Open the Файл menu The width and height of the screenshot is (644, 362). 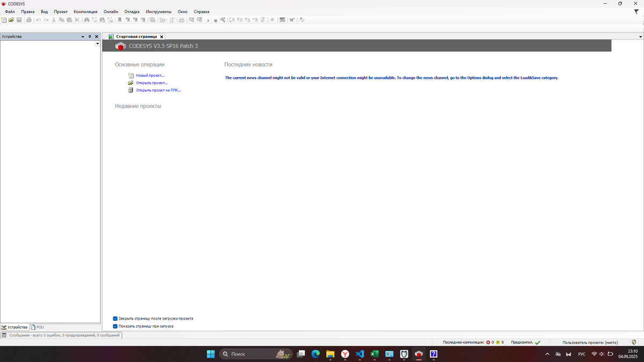click(x=10, y=11)
